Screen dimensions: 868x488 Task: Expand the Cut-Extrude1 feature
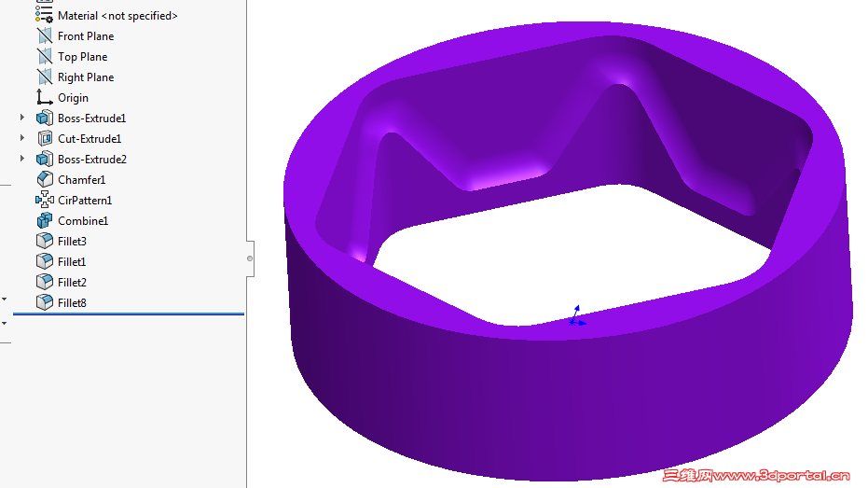tap(22, 138)
